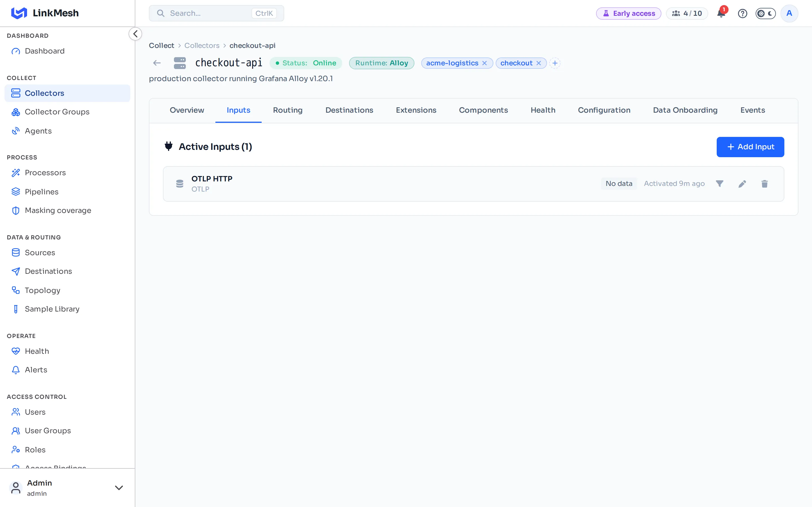The height and width of the screenshot is (507, 812).
Task: Collapse the sidebar with chevron
Action: (x=135, y=34)
